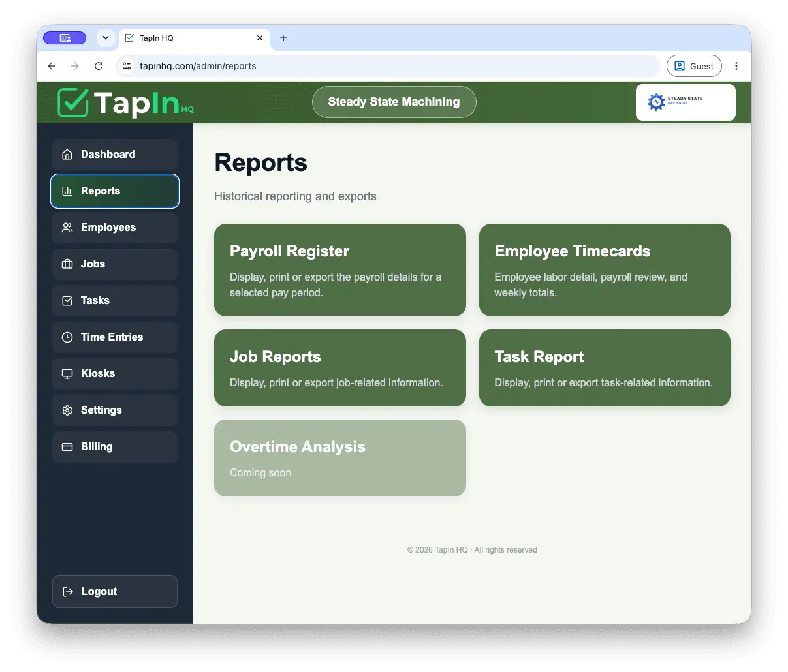Open the Kiosks page
788x672 pixels.
click(x=115, y=374)
